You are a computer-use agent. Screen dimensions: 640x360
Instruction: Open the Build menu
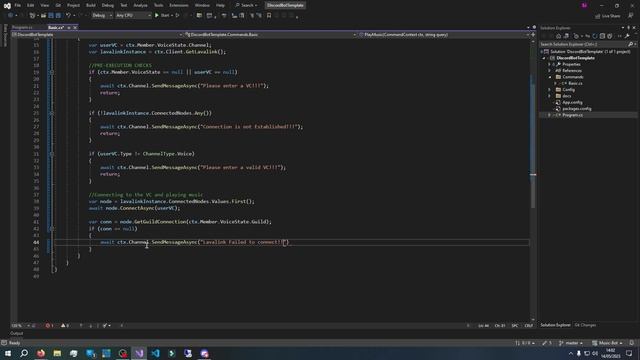(x=91, y=5)
